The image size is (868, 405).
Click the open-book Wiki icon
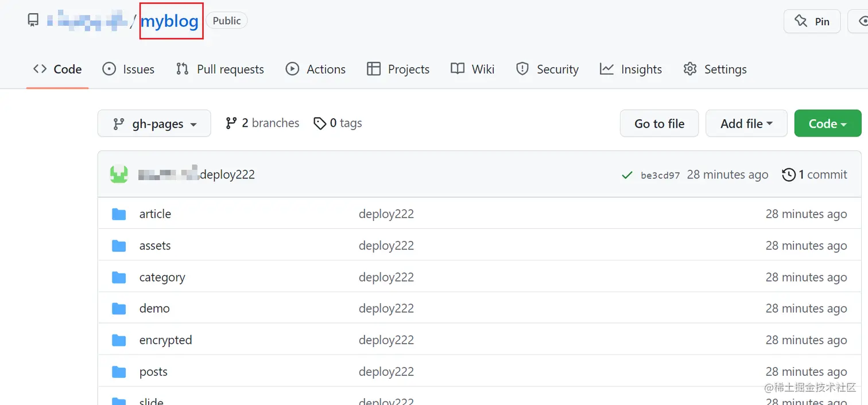click(458, 69)
